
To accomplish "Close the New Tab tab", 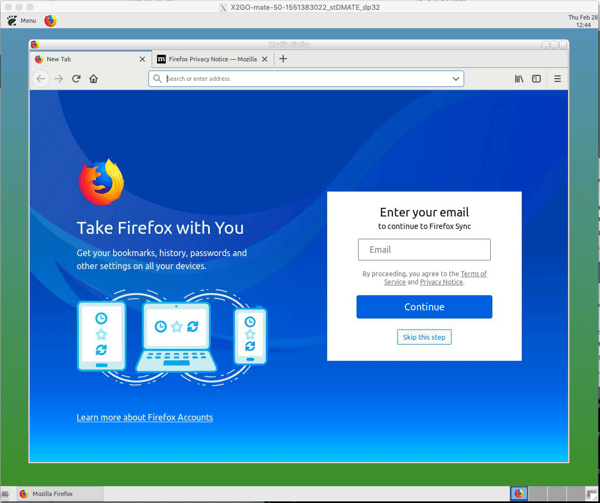I will (142, 59).
